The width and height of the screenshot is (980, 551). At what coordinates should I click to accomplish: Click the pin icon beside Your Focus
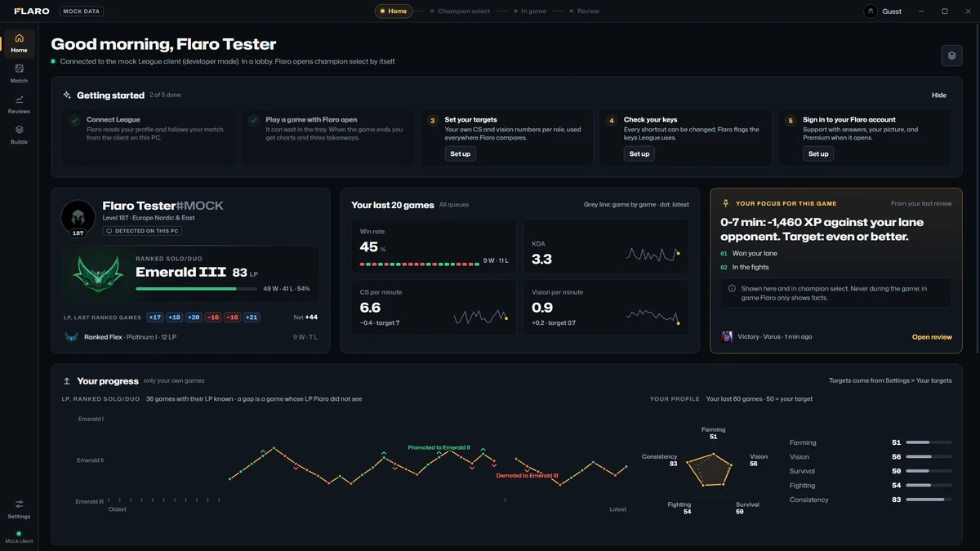click(x=725, y=203)
